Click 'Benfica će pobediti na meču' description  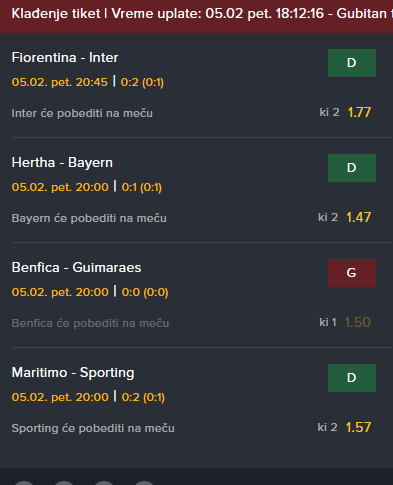coord(90,323)
